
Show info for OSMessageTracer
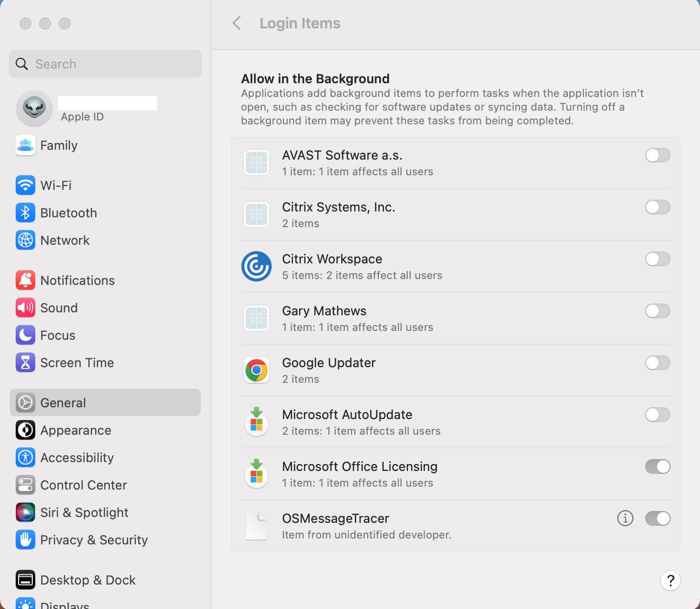pos(625,518)
